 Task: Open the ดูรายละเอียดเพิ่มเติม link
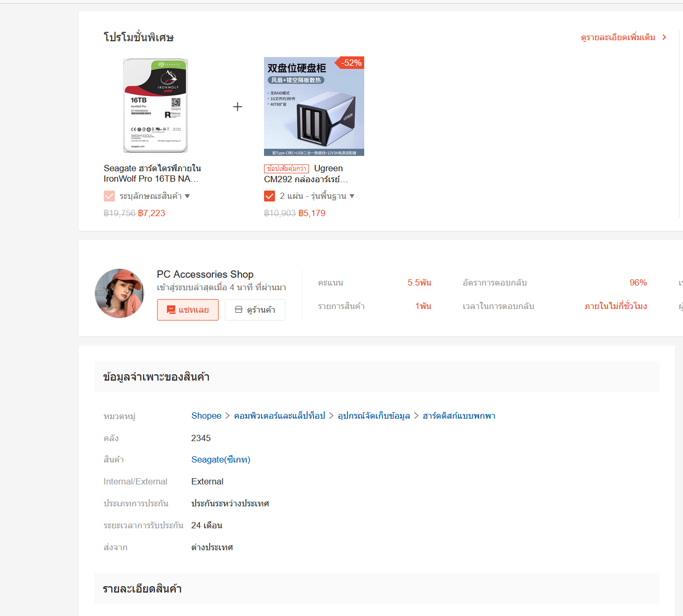[x=618, y=38]
